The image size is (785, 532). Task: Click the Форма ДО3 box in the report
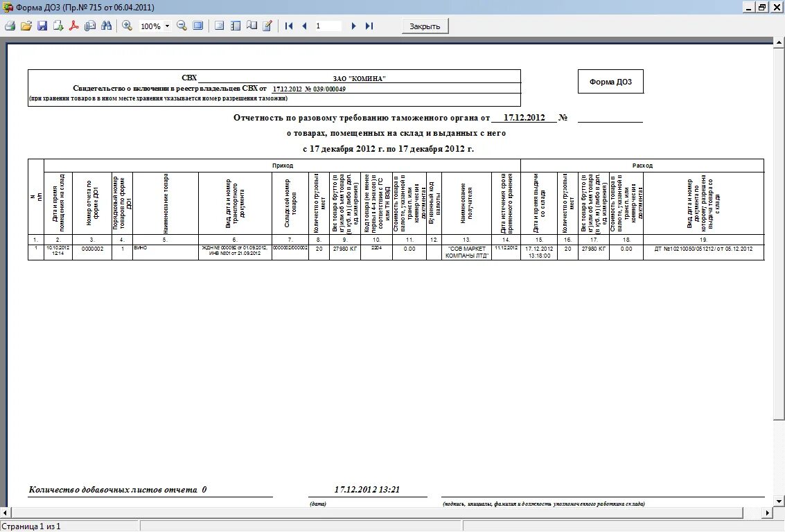[x=610, y=82]
